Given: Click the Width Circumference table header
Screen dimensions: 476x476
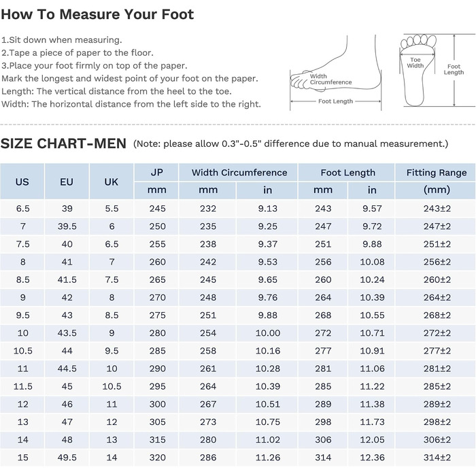Looking at the screenshot, I should (x=239, y=173).
